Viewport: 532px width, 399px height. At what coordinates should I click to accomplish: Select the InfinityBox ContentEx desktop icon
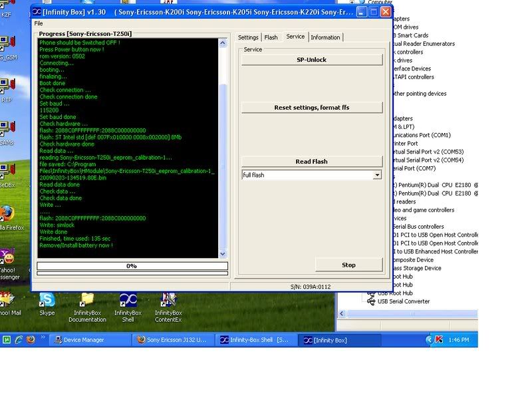tap(168, 307)
